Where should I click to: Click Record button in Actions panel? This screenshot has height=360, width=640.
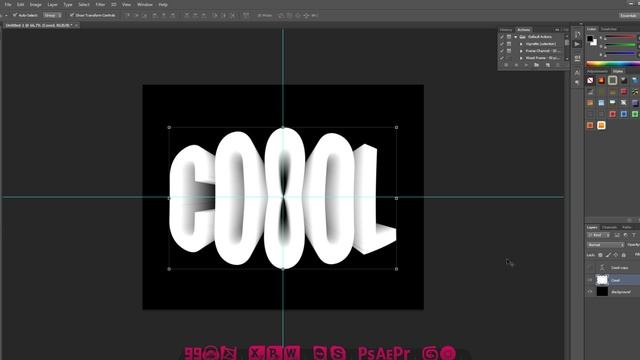[516, 65]
